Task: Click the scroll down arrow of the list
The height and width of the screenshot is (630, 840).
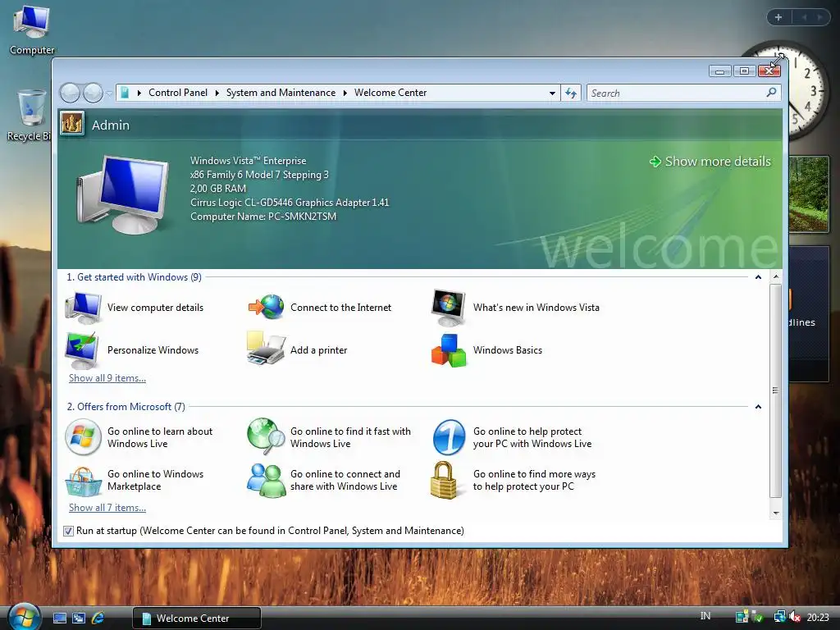Action: [776, 513]
